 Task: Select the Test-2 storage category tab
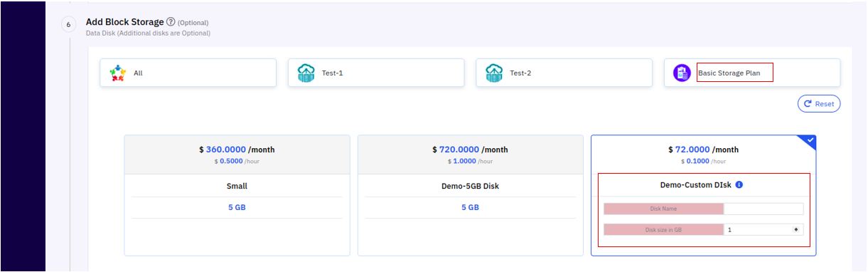point(564,73)
